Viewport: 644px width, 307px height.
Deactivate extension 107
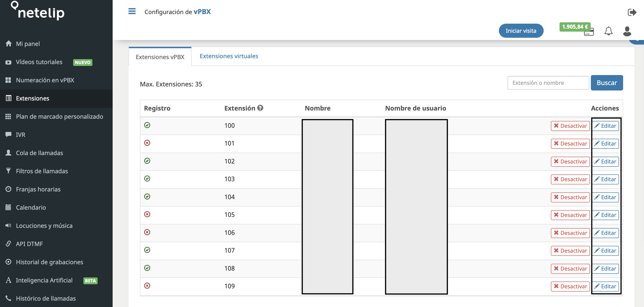coord(570,251)
